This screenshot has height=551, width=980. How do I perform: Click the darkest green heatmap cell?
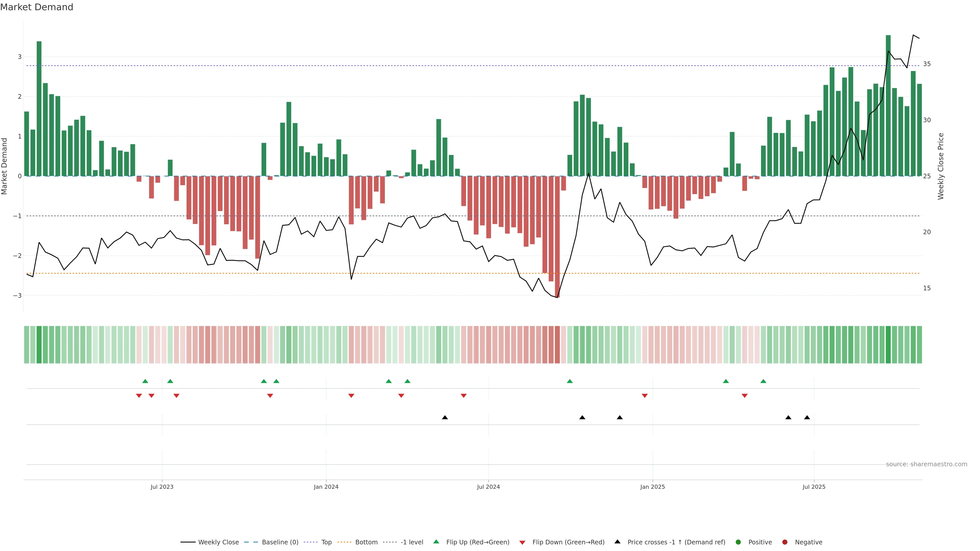tap(888, 345)
